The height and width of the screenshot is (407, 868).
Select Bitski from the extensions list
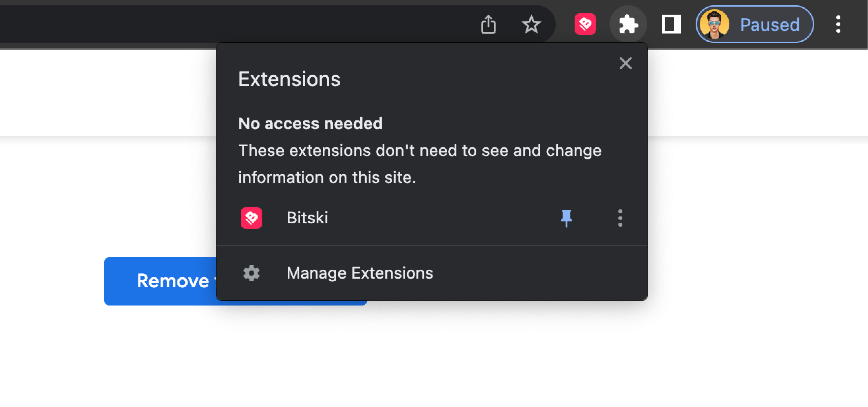point(307,218)
